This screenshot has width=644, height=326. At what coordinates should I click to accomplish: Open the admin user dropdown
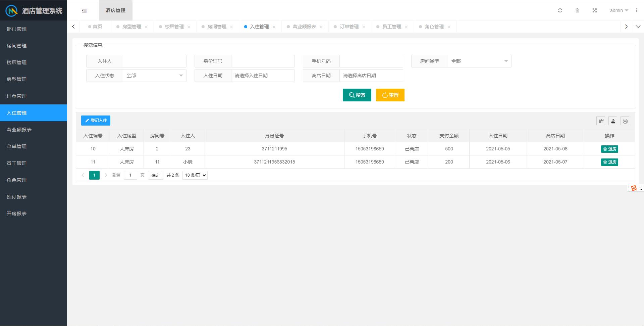619,10
